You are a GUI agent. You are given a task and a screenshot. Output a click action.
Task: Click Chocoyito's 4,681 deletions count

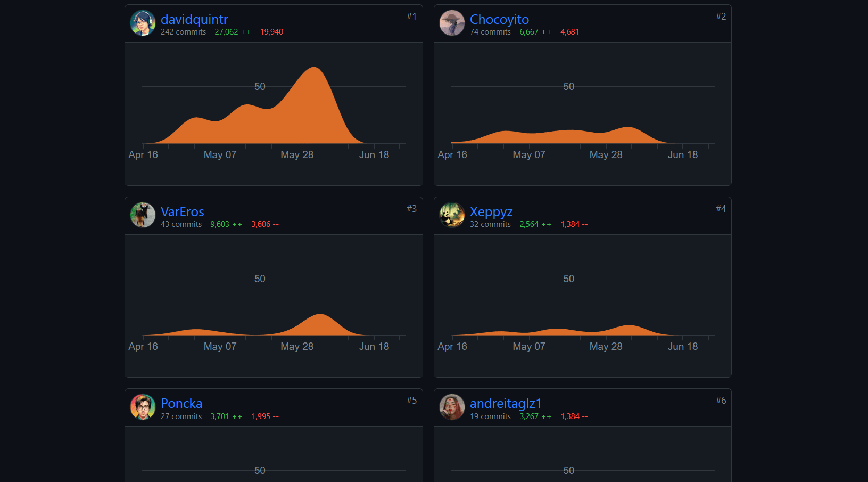574,32
